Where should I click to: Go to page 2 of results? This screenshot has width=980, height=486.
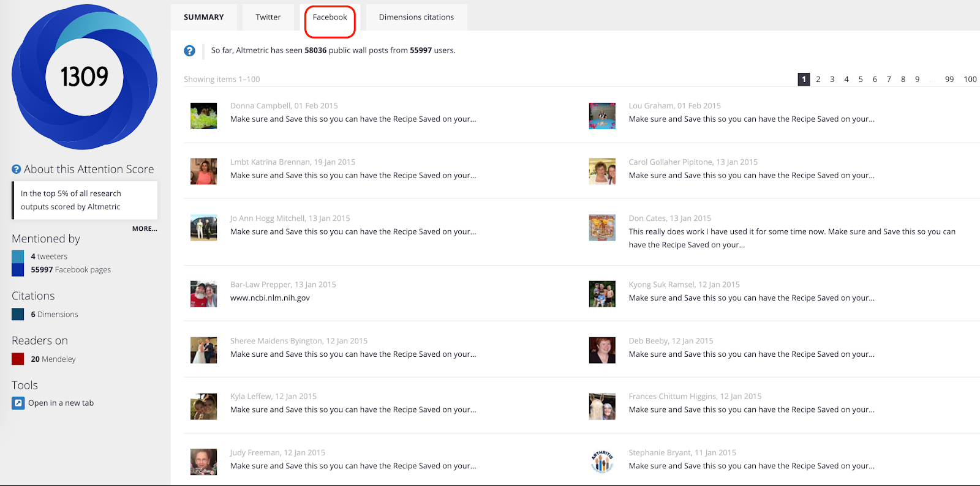pyautogui.click(x=818, y=80)
